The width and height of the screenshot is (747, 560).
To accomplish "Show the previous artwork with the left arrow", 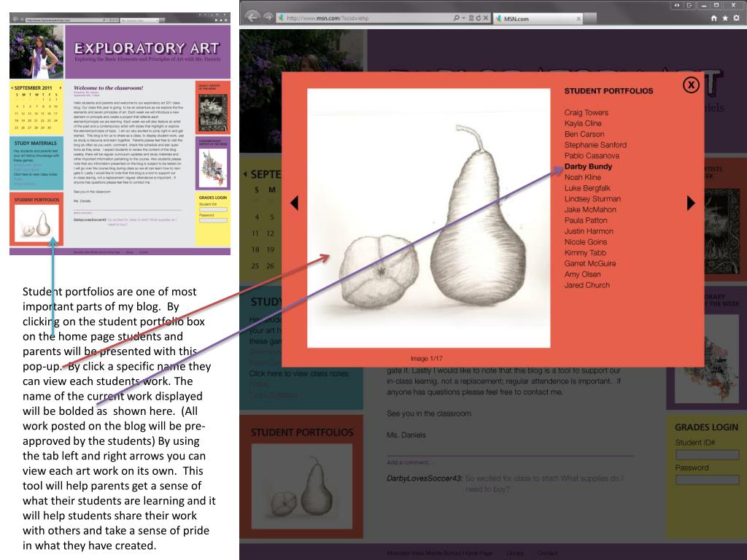I will point(295,203).
